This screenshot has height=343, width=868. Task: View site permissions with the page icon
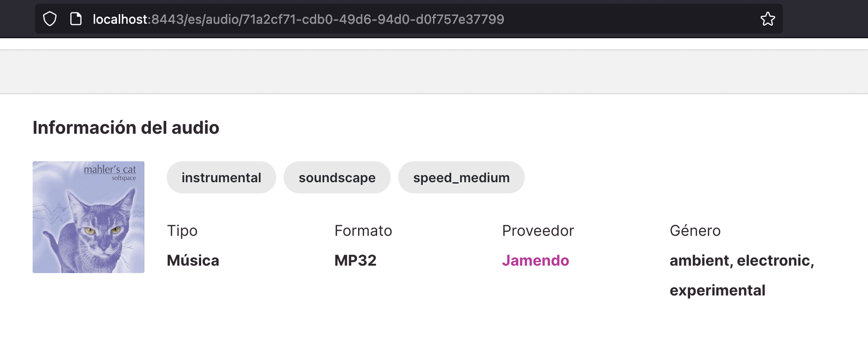[x=75, y=19]
